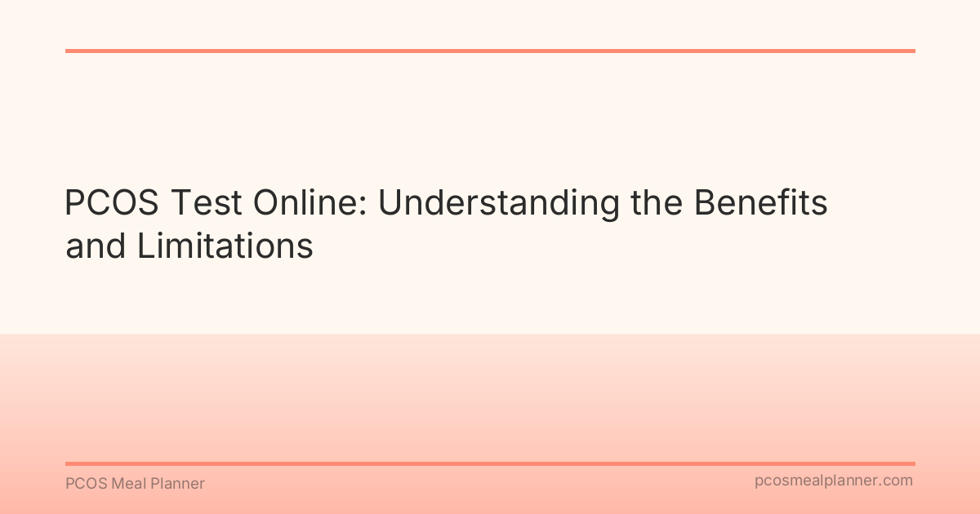Image resolution: width=980 pixels, height=514 pixels.
Task: Click the PCOS Meal Planner brand label
Action: click(x=135, y=484)
